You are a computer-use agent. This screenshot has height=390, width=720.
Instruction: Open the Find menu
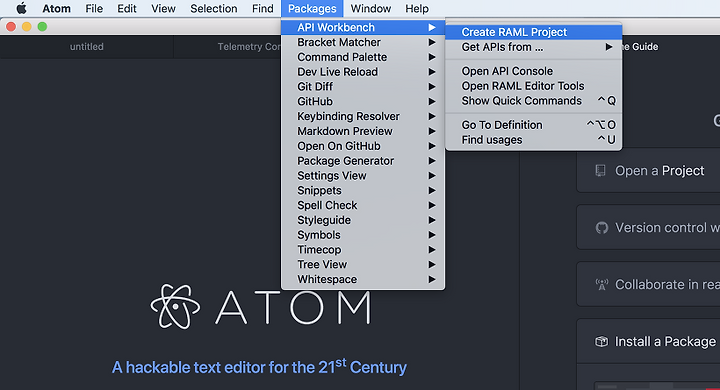263,8
